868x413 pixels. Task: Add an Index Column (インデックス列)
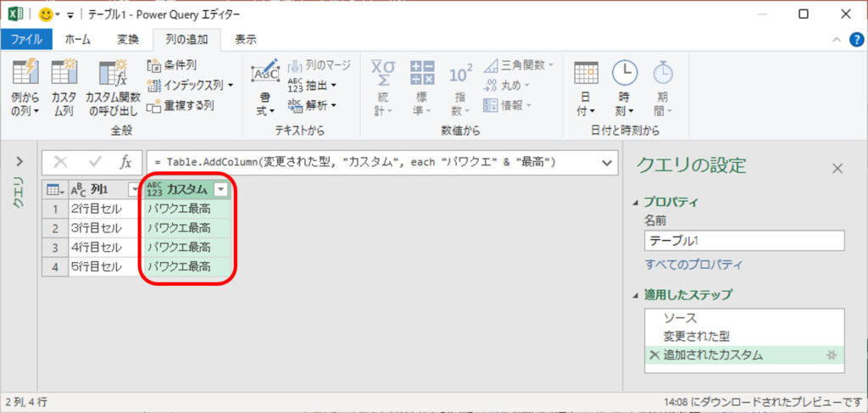(190, 86)
